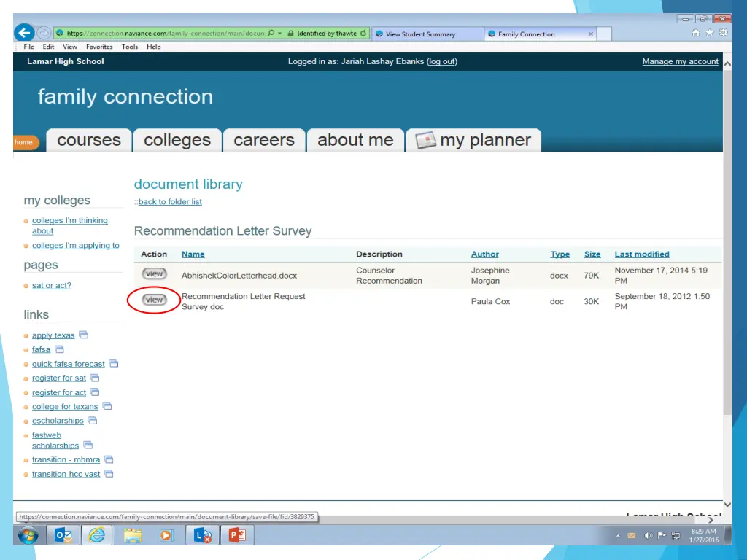Open PowerPoint from the taskbar
Image resolution: width=747 pixels, height=560 pixels.
click(x=236, y=535)
